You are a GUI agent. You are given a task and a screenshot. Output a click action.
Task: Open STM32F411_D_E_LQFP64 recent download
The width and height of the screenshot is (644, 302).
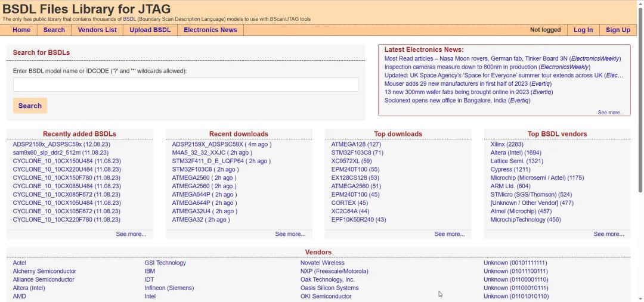pyautogui.click(x=221, y=161)
